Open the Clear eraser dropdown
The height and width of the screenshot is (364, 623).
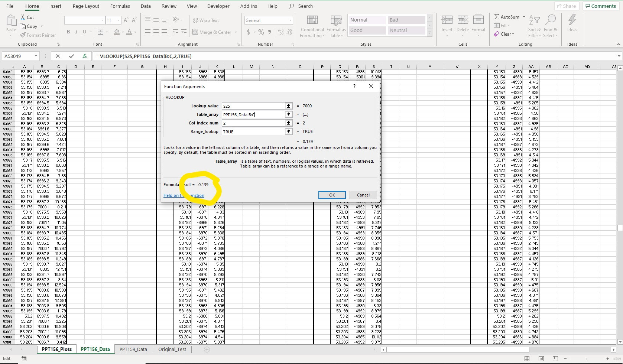pyautogui.click(x=504, y=34)
